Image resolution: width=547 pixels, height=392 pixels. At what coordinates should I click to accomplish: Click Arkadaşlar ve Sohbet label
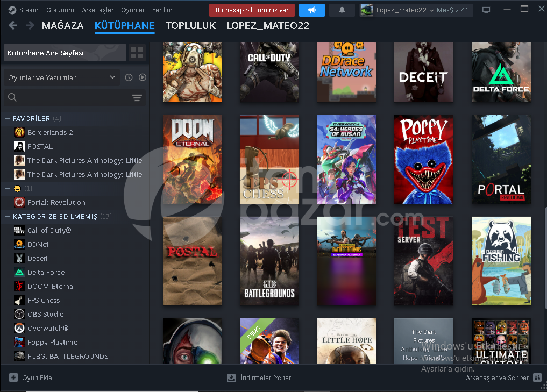click(497, 377)
